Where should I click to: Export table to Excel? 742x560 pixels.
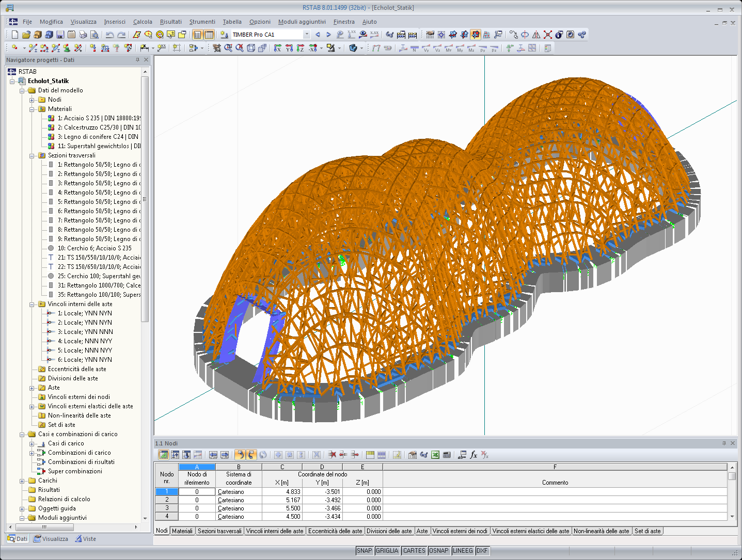click(x=435, y=455)
